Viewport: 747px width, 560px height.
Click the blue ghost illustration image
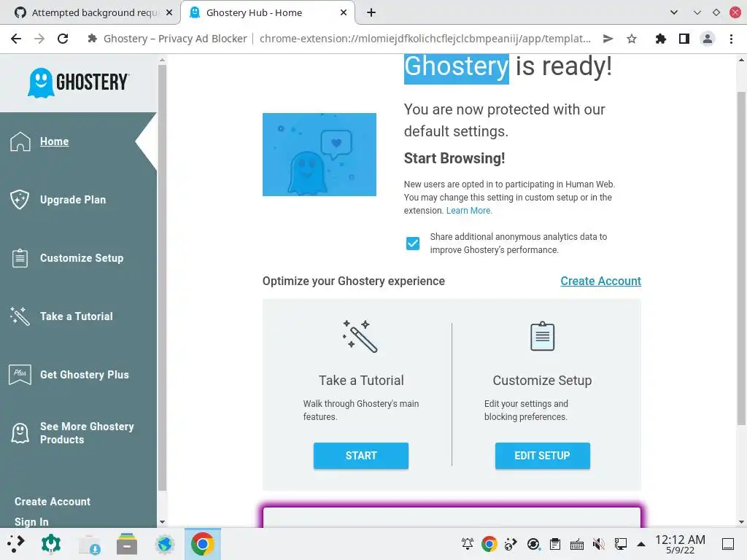tap(320, 155)
